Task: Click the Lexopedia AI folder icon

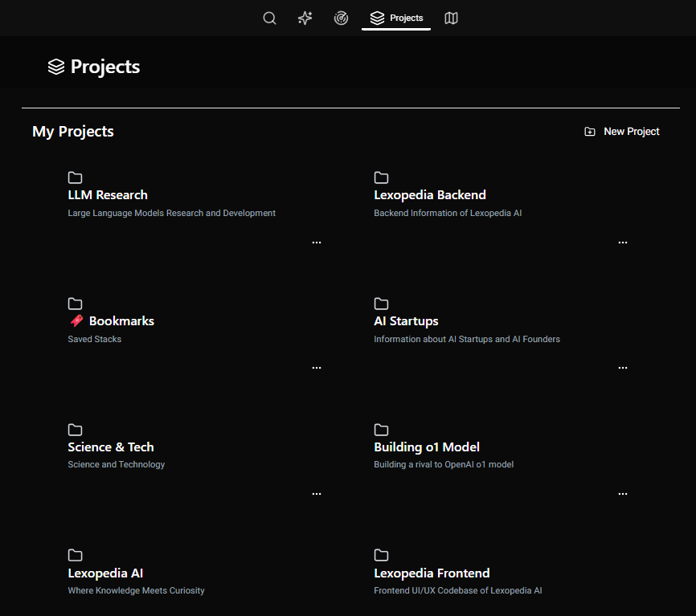Action: pos(75,555)
